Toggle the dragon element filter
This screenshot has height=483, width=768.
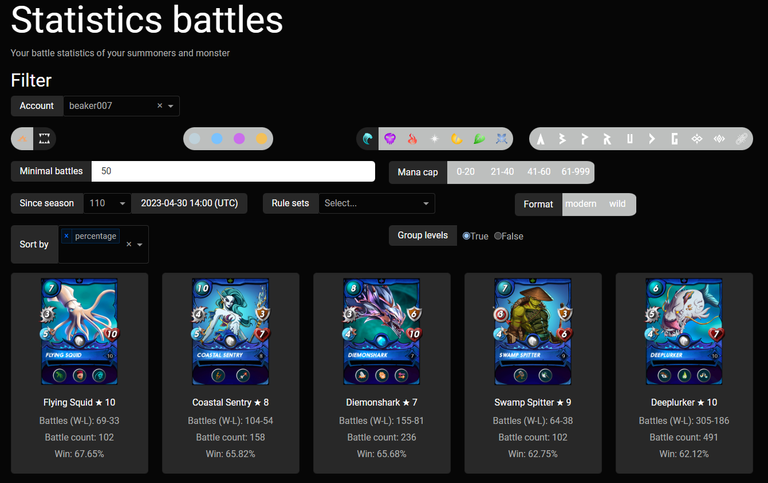click(456, 139)
